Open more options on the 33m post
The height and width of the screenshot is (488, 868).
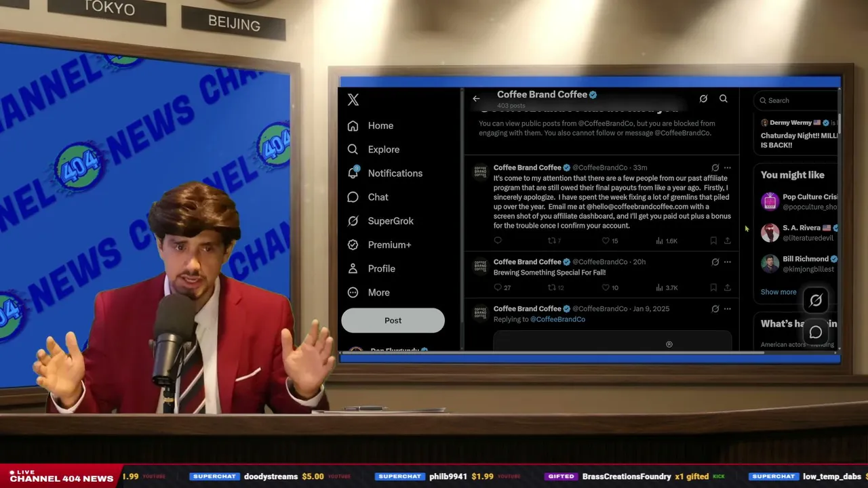pyautogui.click(x=728, y=167)
